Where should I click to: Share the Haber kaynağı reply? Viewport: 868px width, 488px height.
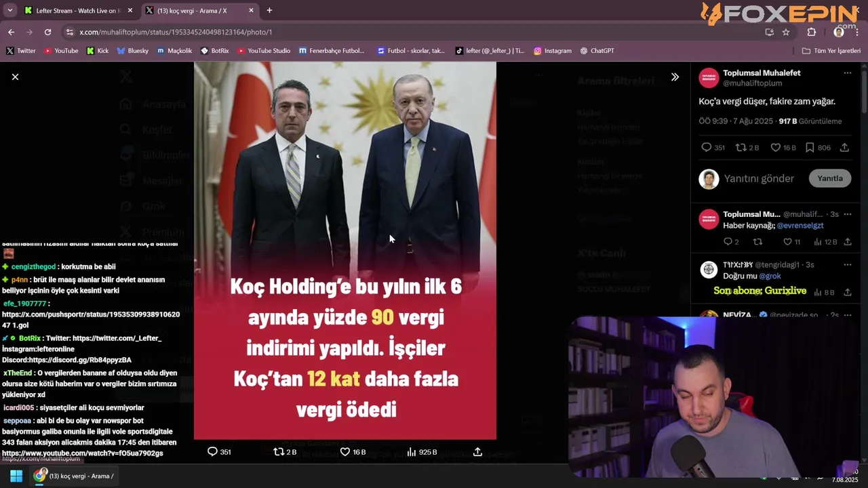tap(847, 241)
